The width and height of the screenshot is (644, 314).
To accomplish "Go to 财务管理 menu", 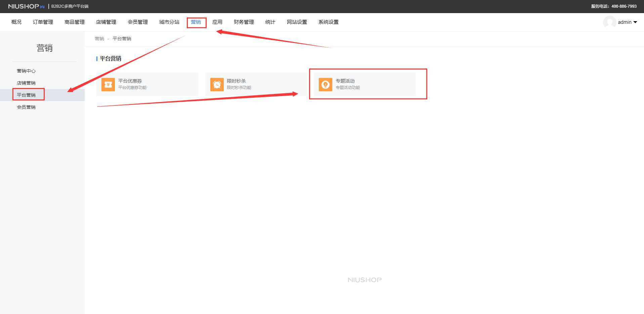I will (x=244, y=22).
